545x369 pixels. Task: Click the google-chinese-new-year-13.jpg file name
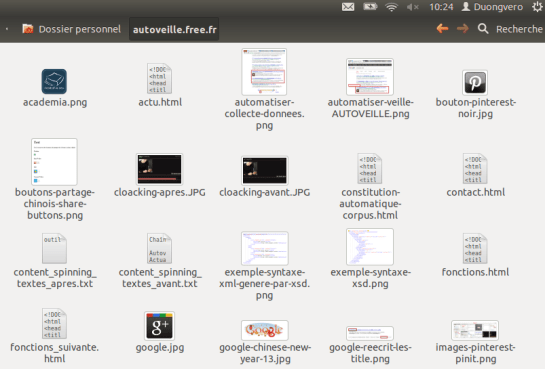click(x=265, y=353)
